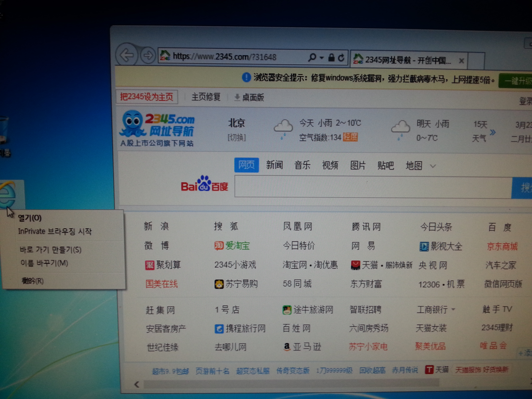Choose 바로 가기 만들기(S) menu item
Viewport: 532px width, 399px height.
51,250
